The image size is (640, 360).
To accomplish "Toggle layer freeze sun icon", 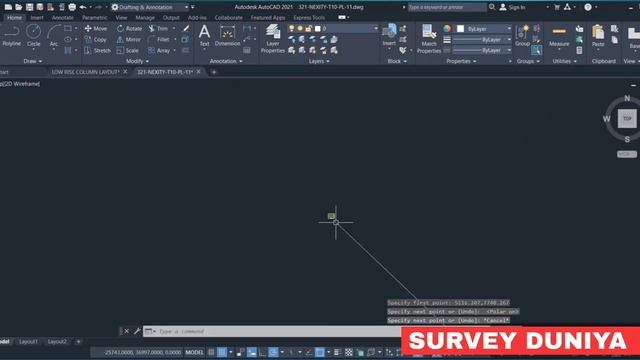I will pyautogui.click(x=300, y=29).
